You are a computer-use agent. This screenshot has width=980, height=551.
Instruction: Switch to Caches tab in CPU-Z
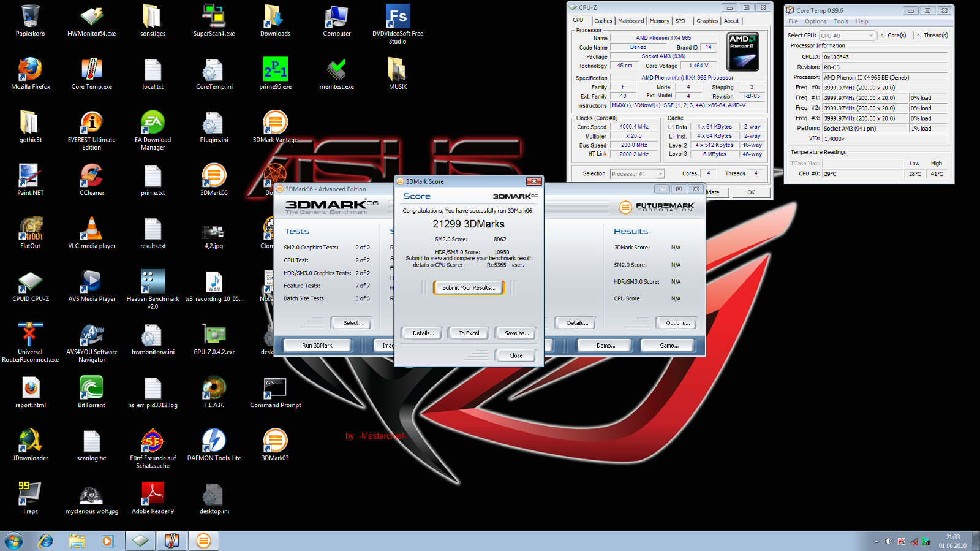pyautogui.click(x=603, y=21)
